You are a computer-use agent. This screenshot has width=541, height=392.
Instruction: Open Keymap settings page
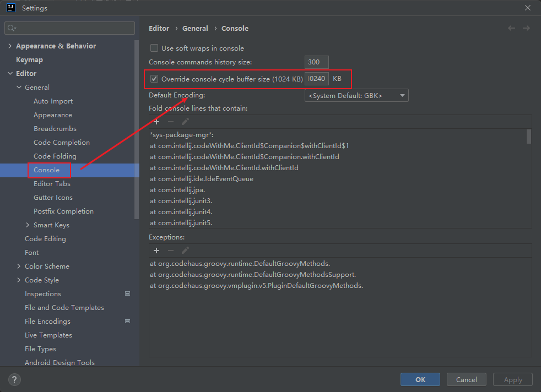(x=29, y=60)
